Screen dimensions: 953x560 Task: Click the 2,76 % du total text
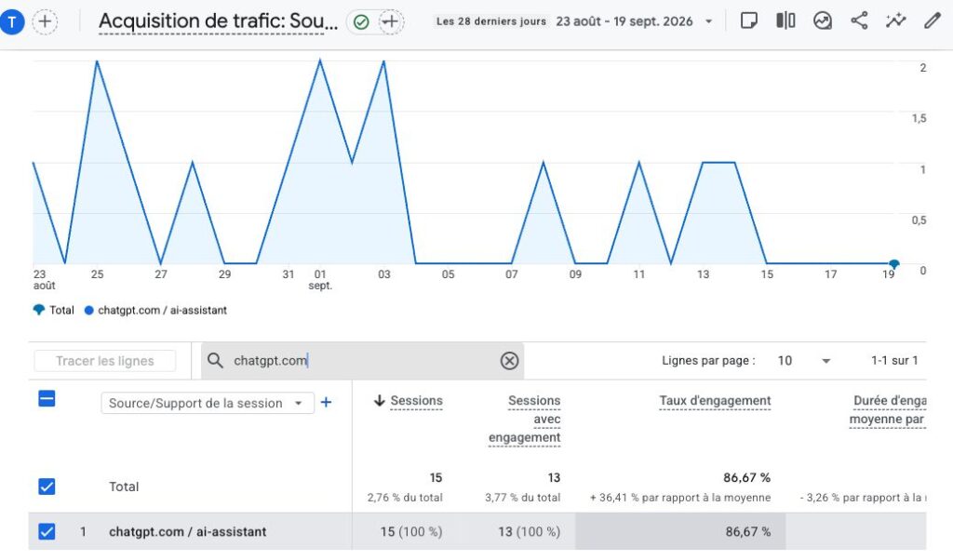[x=405, y=498]
